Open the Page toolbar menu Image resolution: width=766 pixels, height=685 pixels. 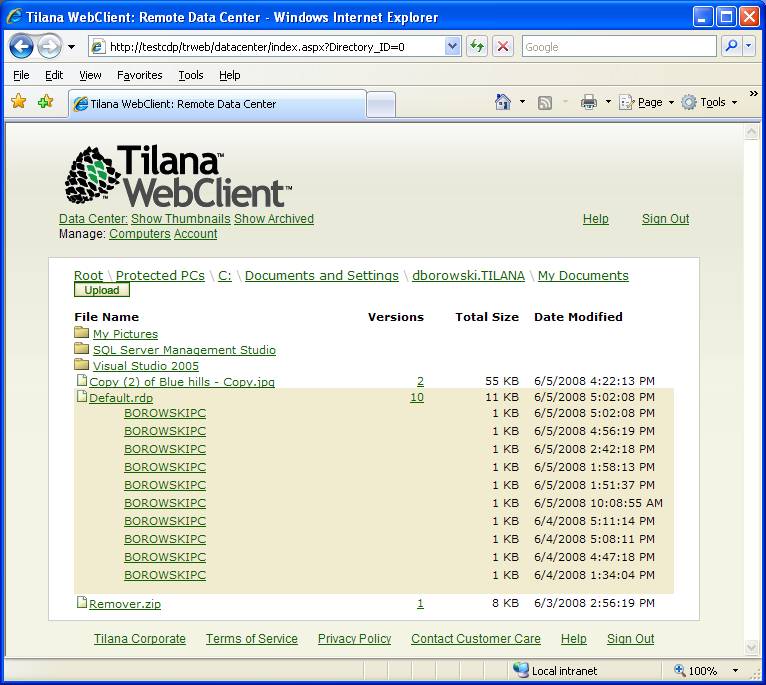(x=646, y=102)
